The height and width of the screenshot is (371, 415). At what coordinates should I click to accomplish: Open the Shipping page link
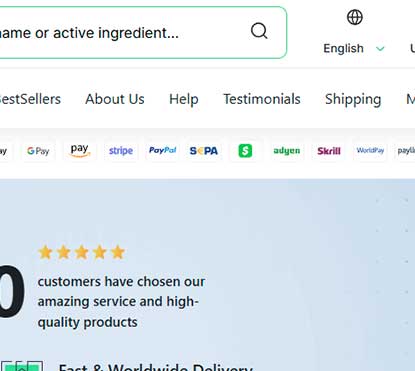pos(353,99)
